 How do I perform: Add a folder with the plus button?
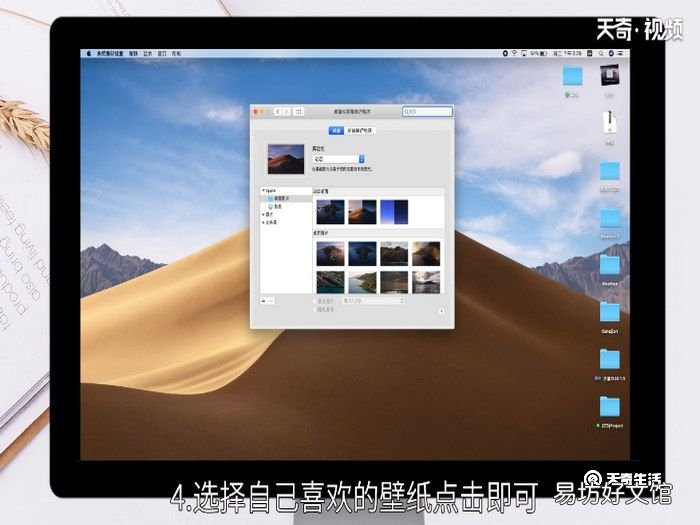(x=263, y=301)
